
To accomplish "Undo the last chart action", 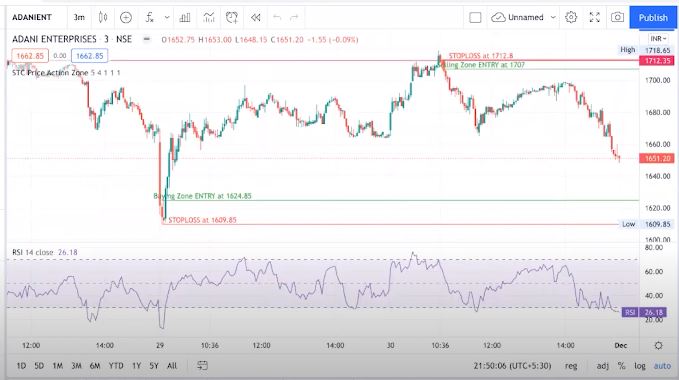I will [x=277, y=17].
